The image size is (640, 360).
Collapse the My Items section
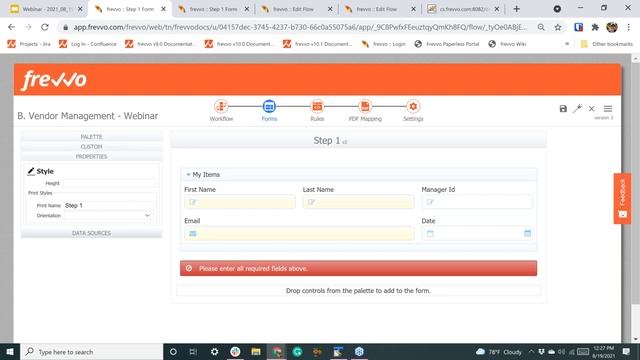pyautogui.click(x=188, y=174)
